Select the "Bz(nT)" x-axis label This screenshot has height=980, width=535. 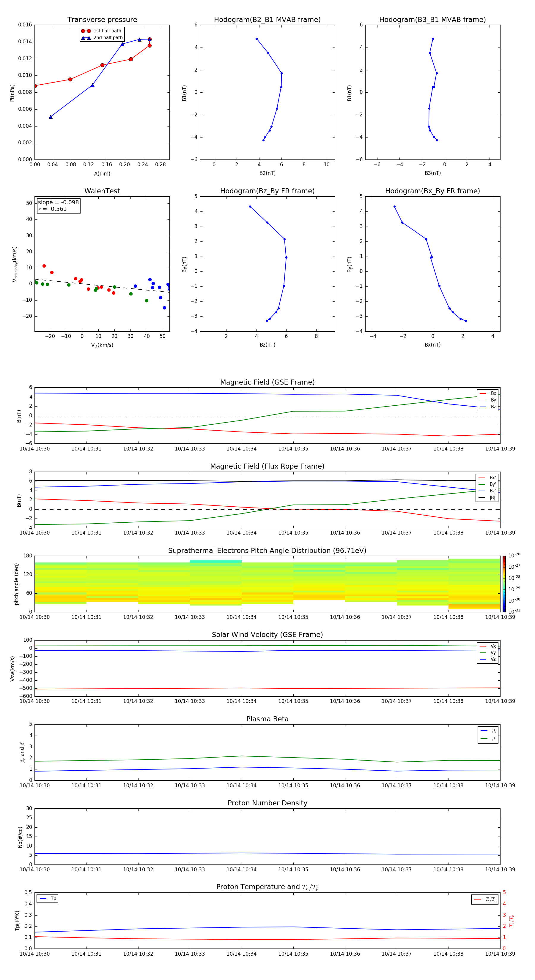coord(267,345)
